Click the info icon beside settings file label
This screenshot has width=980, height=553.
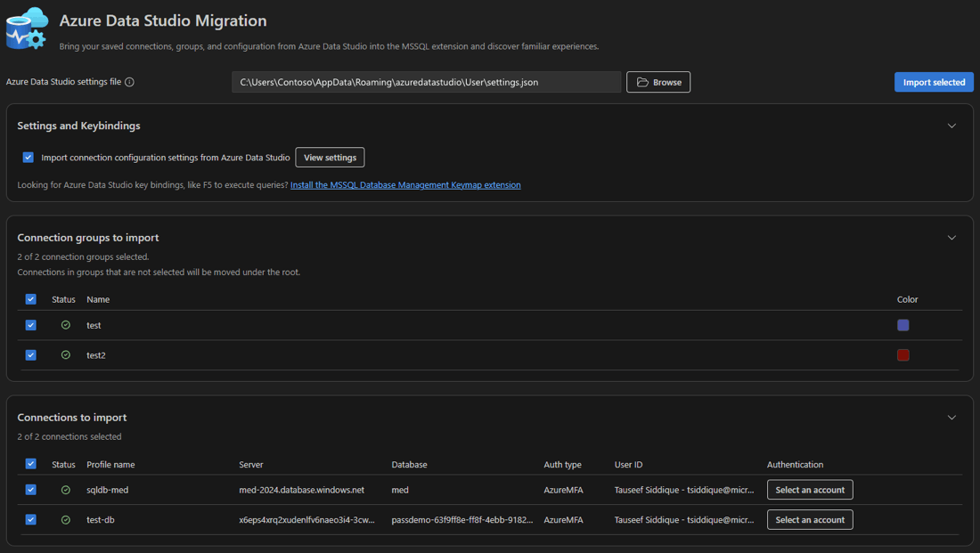point(129,82)
